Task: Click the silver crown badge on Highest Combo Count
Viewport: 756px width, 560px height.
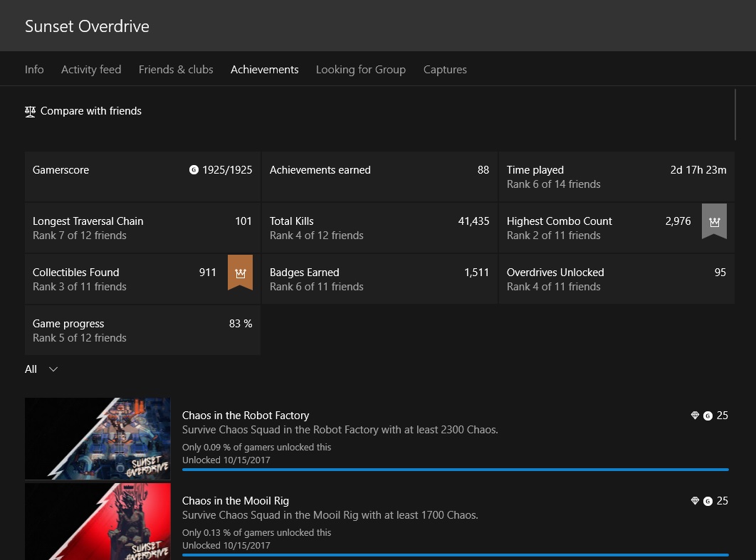Action: (714, 221)
